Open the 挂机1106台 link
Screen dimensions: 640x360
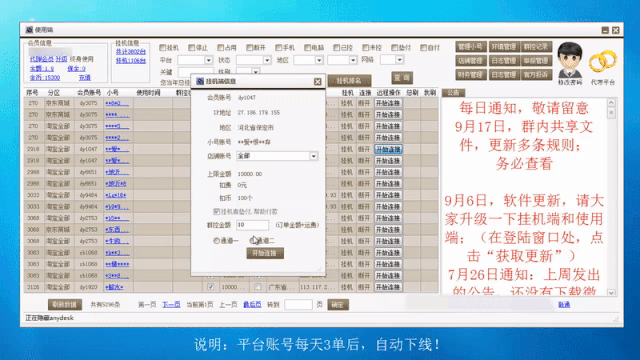pos(130,61)
